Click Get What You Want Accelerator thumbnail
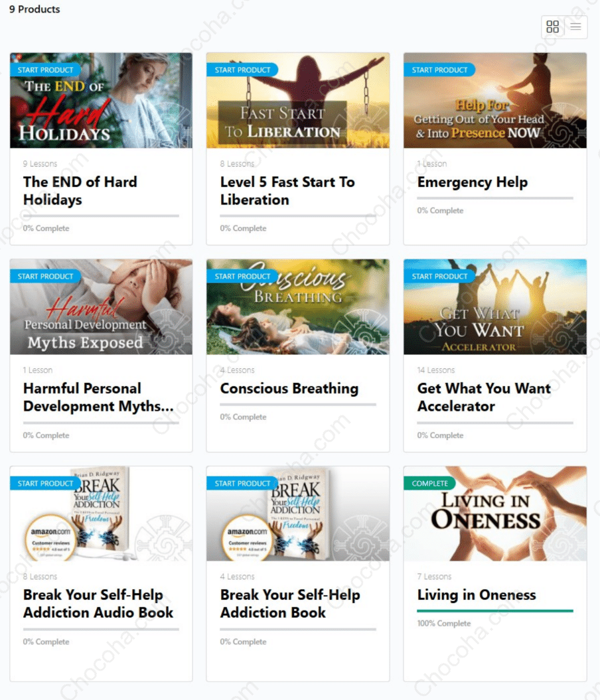This screenshot has height=700, width=600. tap(495, 307)
